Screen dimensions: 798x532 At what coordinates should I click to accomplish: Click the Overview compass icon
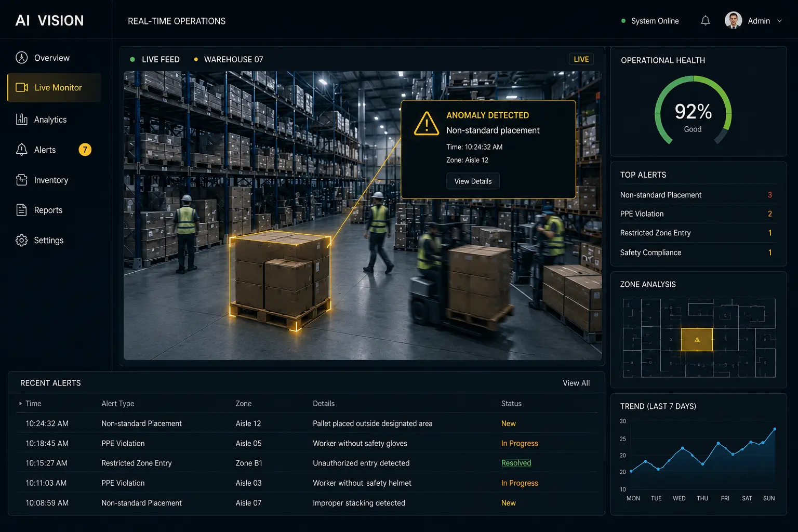[21, 58]
